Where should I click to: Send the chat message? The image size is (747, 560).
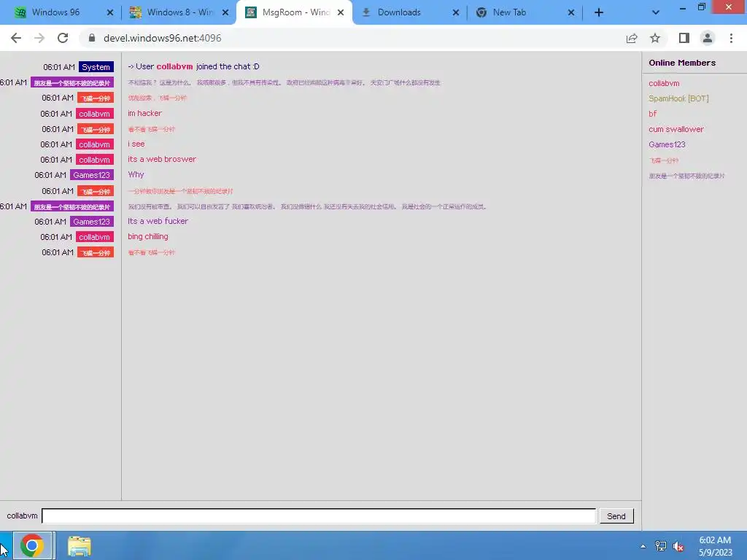point(616,516)
